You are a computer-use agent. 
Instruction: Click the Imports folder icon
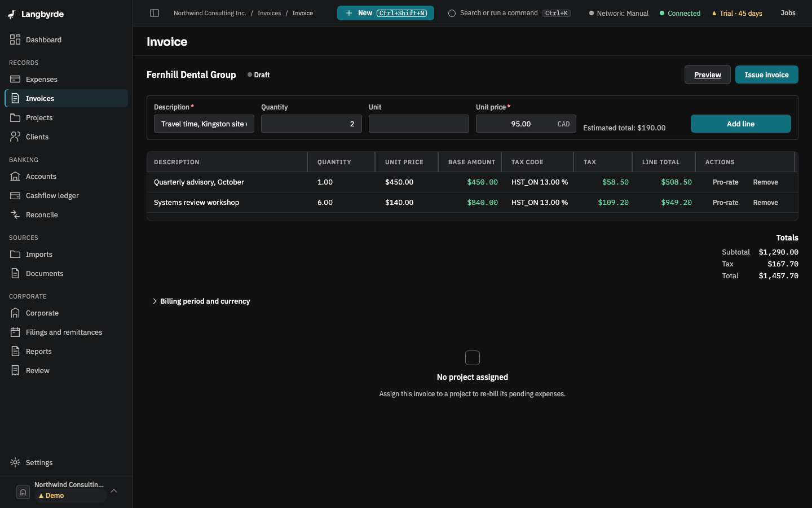pos(15,254)
